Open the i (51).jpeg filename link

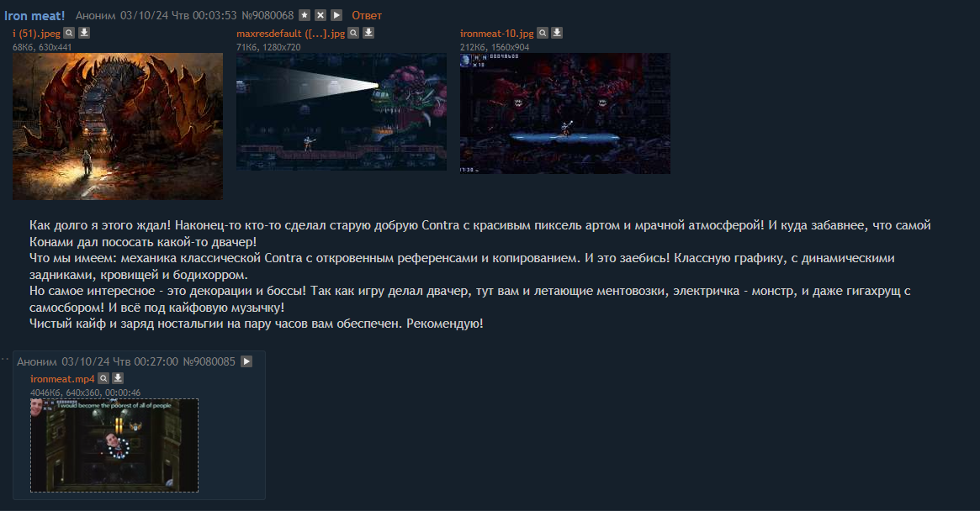coord(36,34)
